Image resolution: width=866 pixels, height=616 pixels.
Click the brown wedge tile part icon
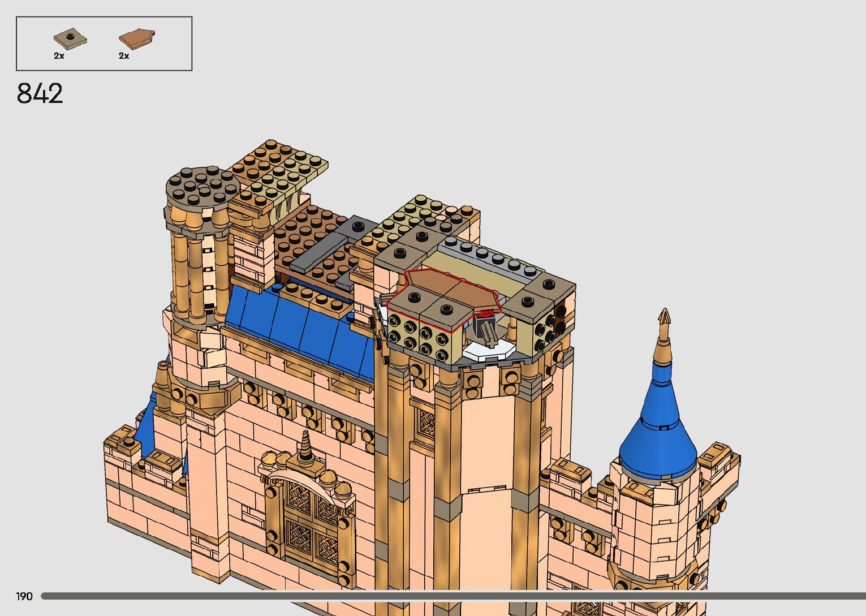[x=136, y=38]
